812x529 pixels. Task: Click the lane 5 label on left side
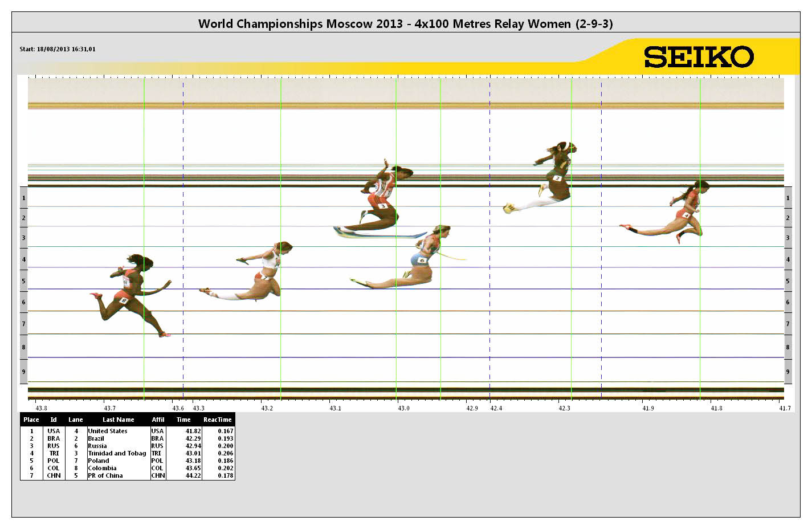[x=23, y=281]
